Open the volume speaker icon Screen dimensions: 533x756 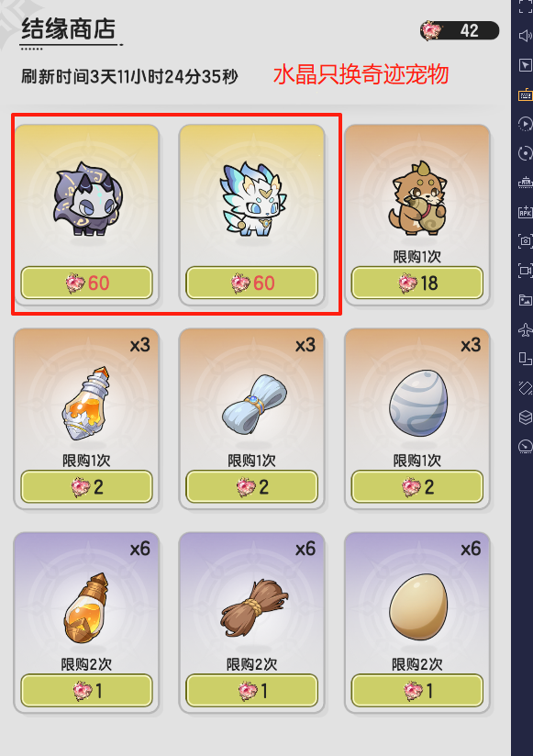(526, 36)
